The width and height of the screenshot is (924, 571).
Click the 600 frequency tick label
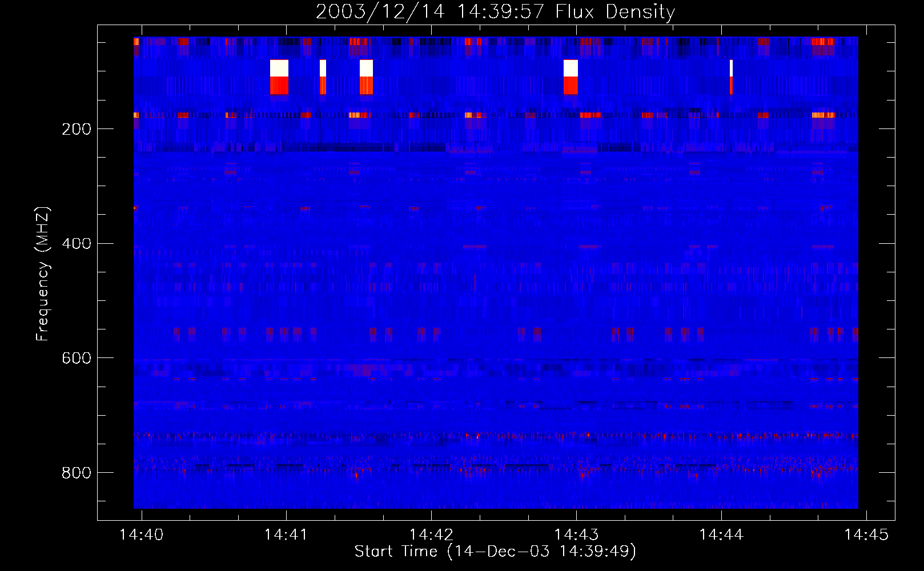click(77, 358)
